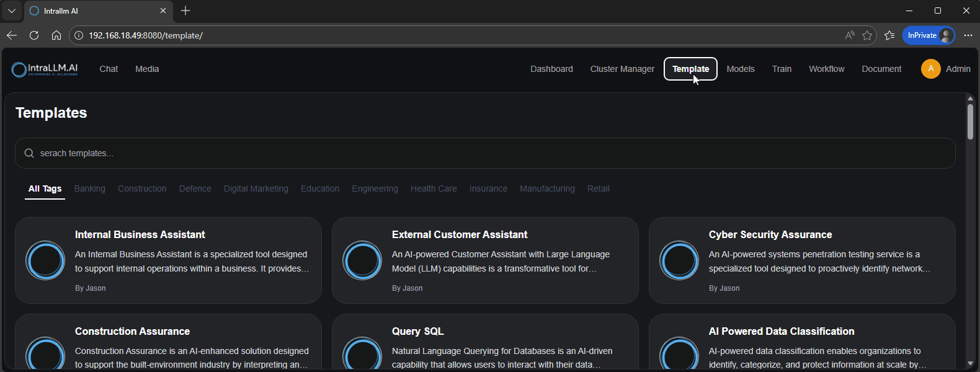Filter templates by Retail tag

599,188
